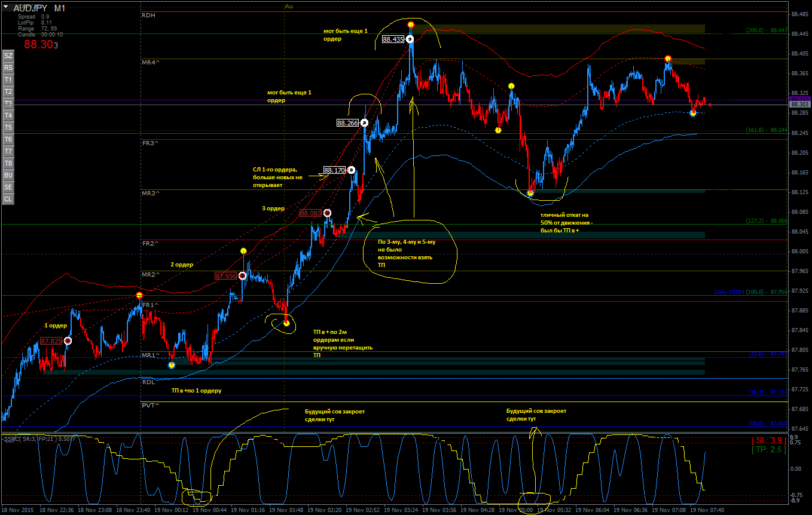Click the RS panel button

[8, 68]
